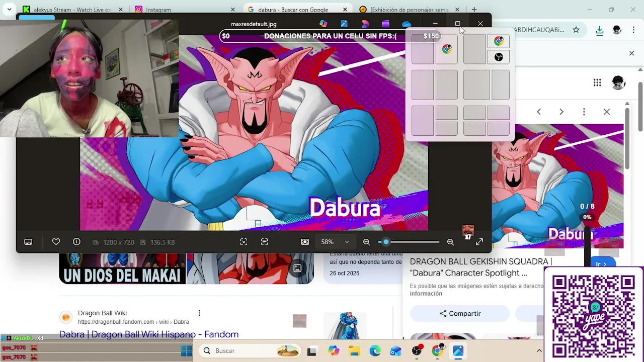Click the Compartir button
The width and height of the screenshot is (644, 362).
coord(460,313)
